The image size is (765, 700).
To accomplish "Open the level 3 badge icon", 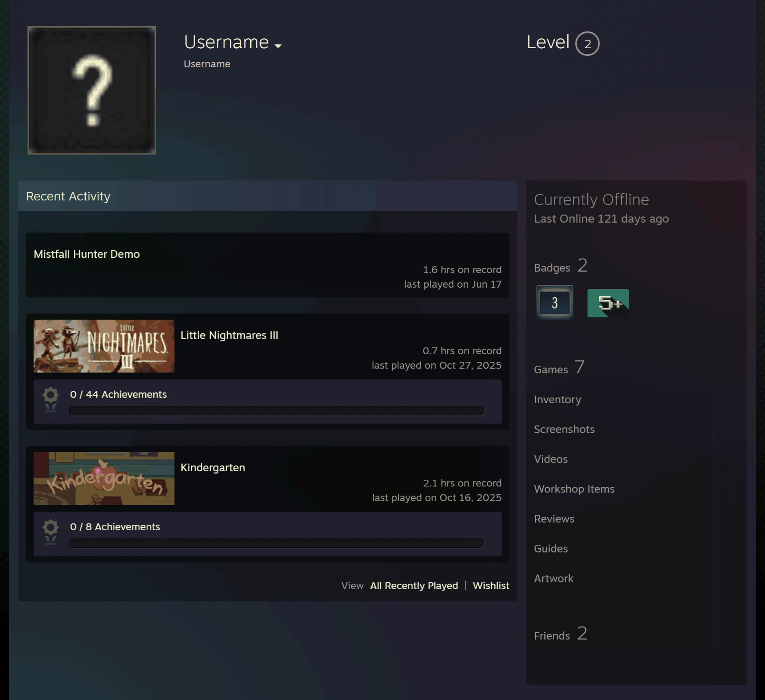I will [x=555, y=303].
